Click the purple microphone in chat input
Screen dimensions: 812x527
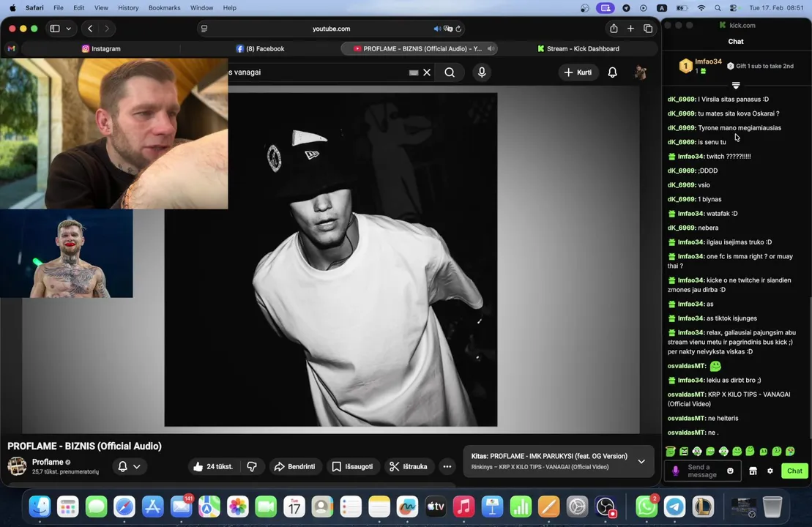675,471
